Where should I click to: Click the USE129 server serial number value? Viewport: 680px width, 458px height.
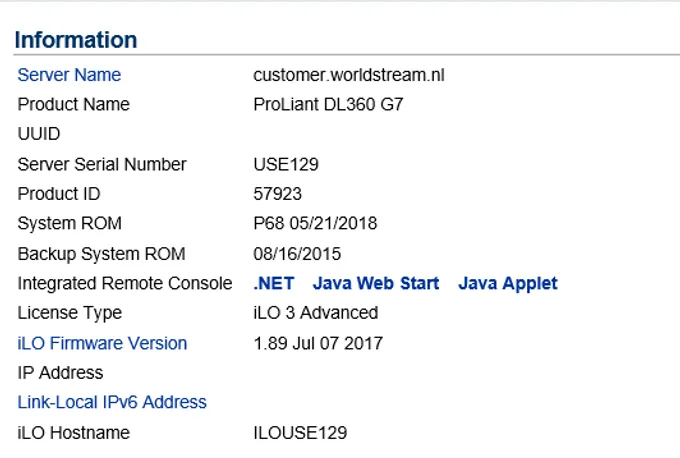pos(286,164)
